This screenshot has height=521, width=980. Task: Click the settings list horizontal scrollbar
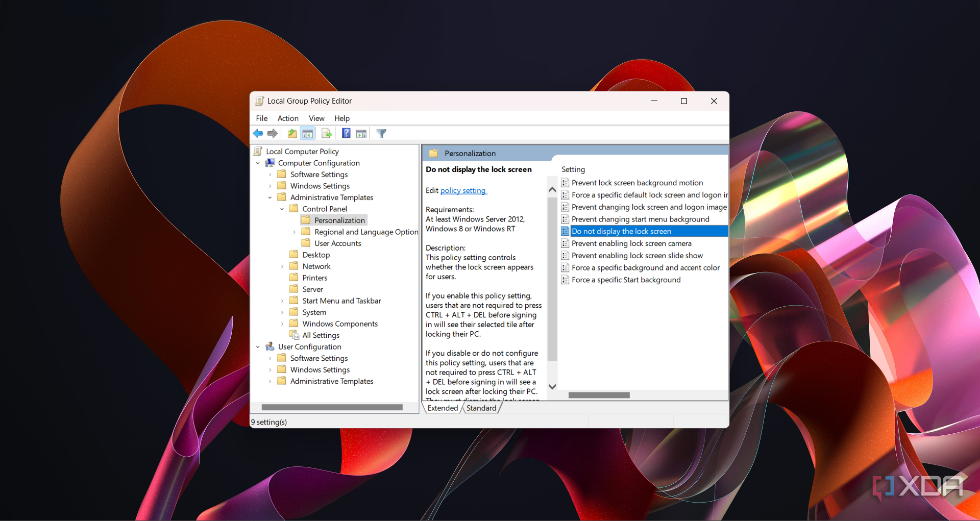pyautogui.click(x=599, y=395)
